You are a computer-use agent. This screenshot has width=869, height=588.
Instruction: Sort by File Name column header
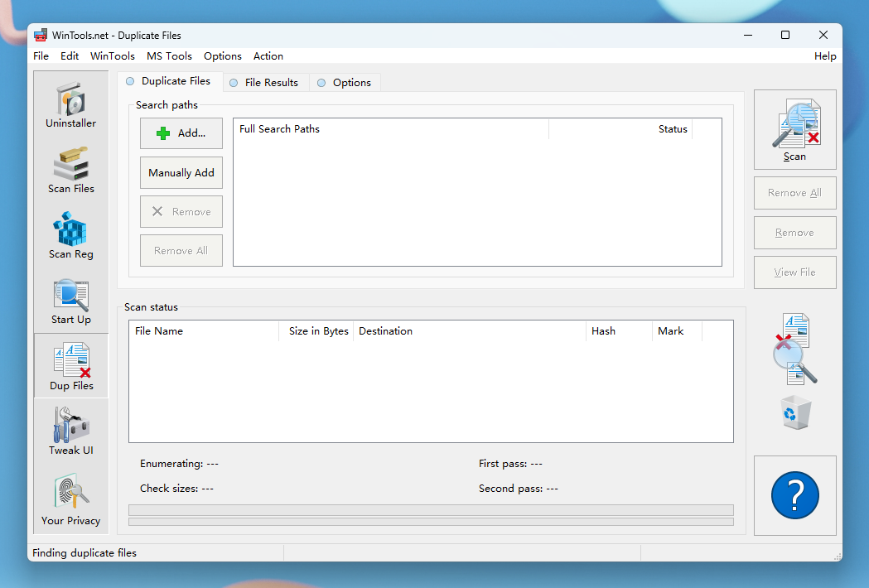204,331
